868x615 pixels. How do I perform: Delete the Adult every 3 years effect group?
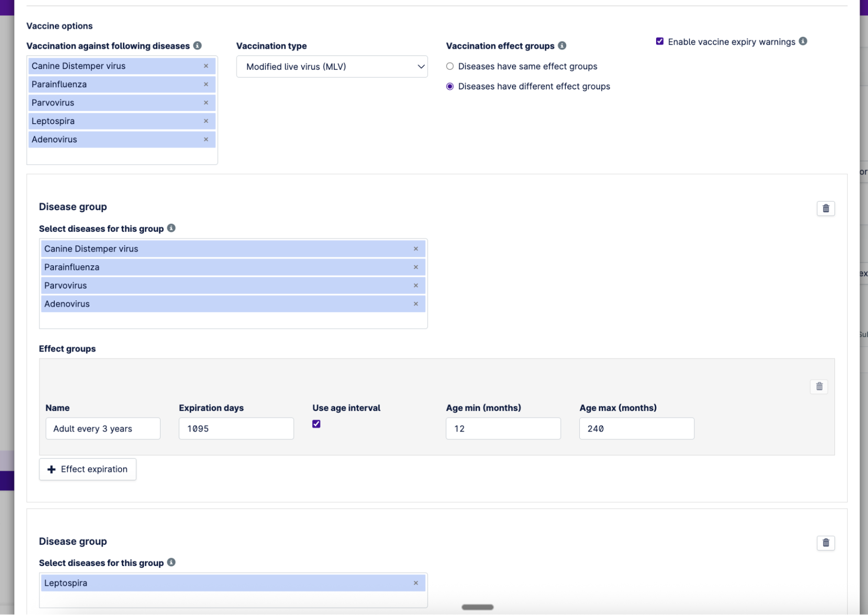819,386
